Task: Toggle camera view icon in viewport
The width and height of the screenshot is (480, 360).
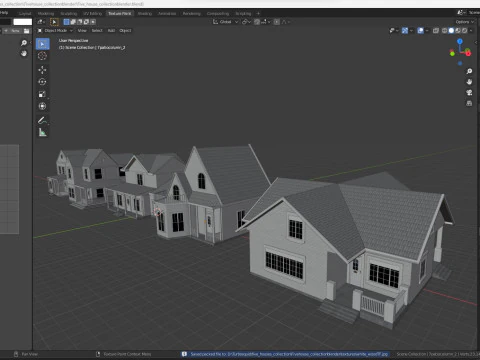Action: click(x=469, y=93)
